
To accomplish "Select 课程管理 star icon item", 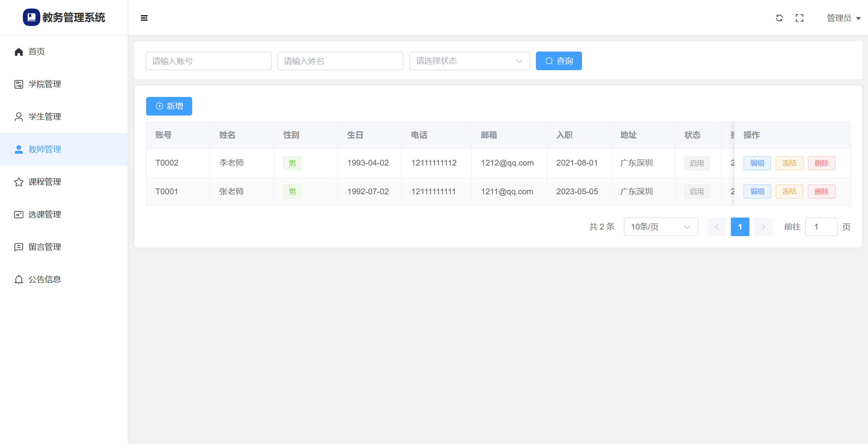I will [x=45, y=182].
